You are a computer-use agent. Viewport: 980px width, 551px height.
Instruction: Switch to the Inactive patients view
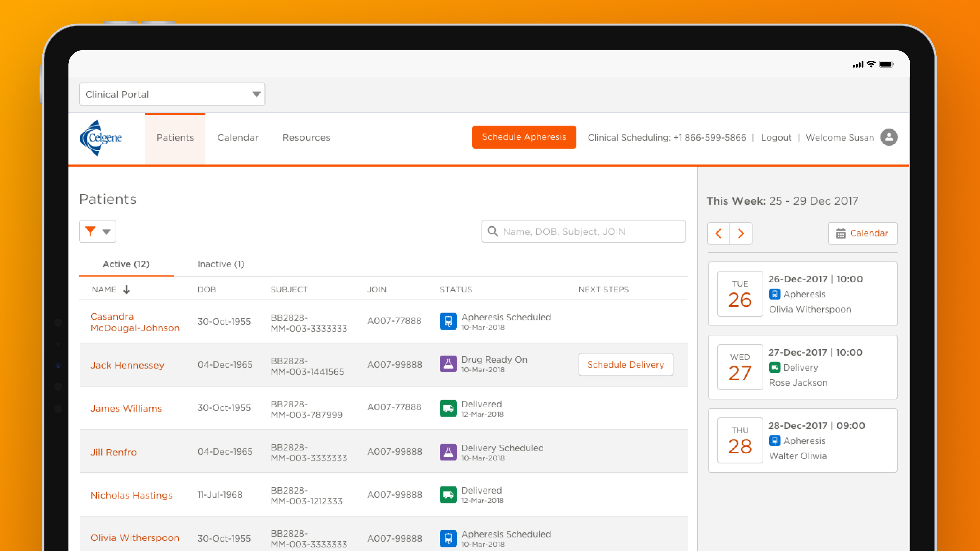coord(221,264)
